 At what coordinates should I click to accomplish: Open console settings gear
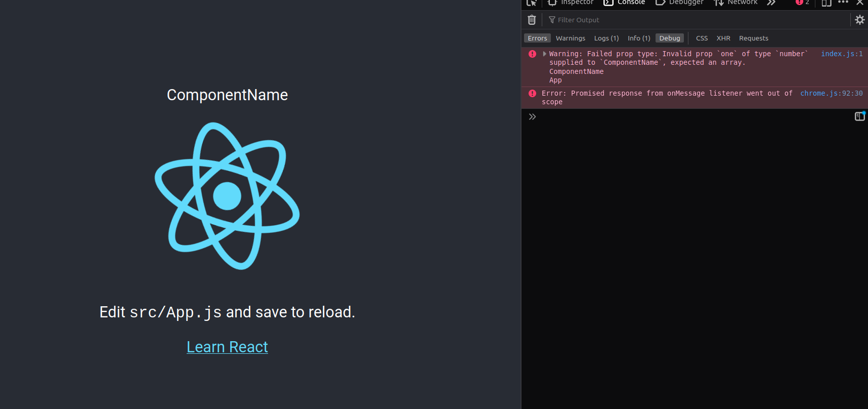coord(860,20)
